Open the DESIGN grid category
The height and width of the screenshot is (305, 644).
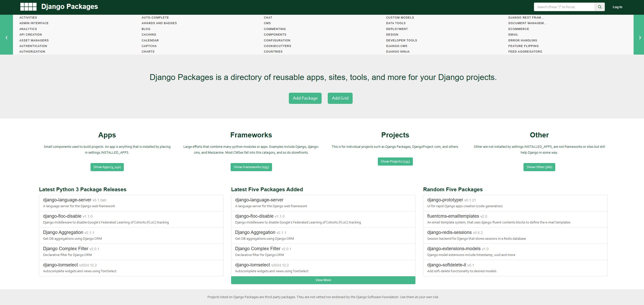[x=392, y=35]
